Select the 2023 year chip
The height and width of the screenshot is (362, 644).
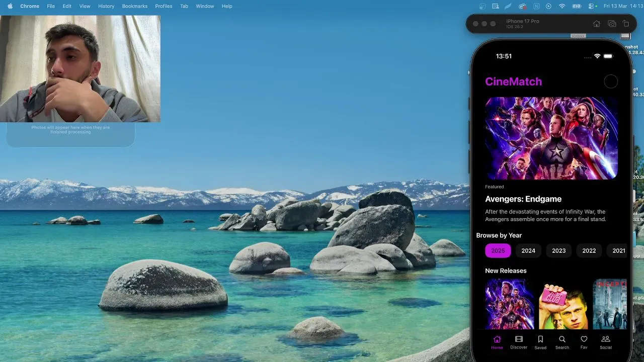coord(558,250)
